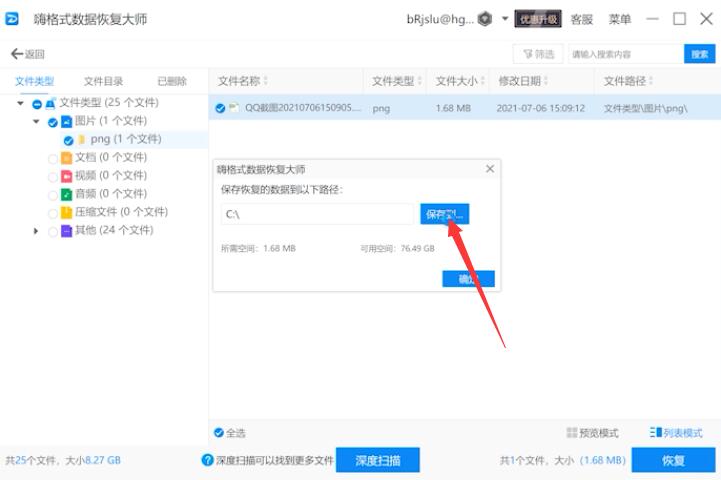Toggle the 文件类型 root checkbox
The width and height of the screenshot is (721, 480).
(37, 104)
